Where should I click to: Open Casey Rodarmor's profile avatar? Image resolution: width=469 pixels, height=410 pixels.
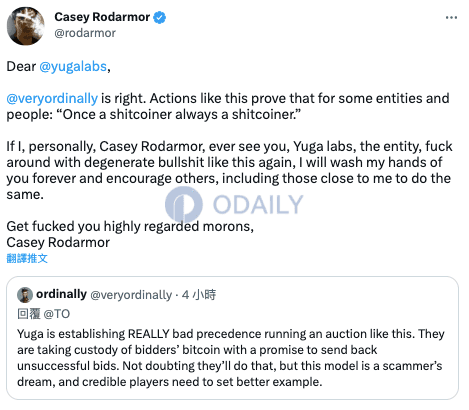point(26,26)
